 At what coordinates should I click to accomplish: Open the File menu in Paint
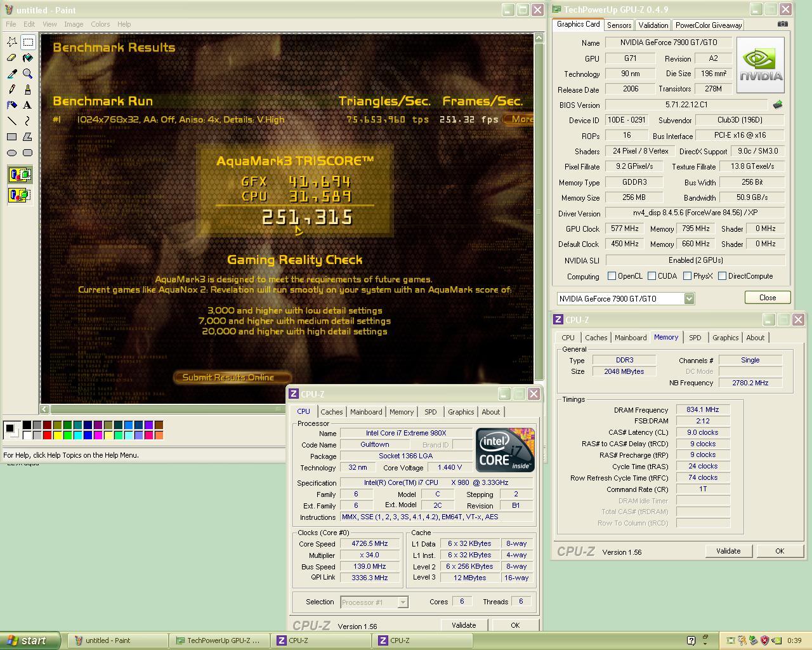click(x=11, y=24)
